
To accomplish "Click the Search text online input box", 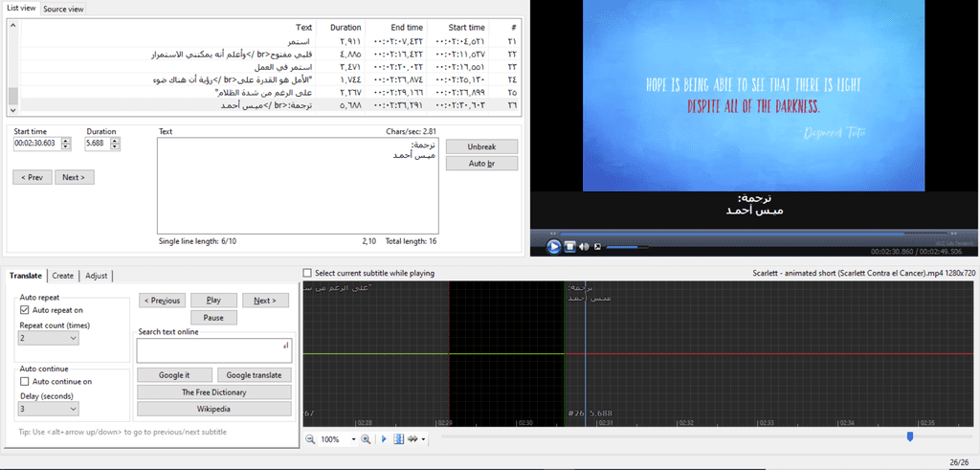I will point(214,350).
